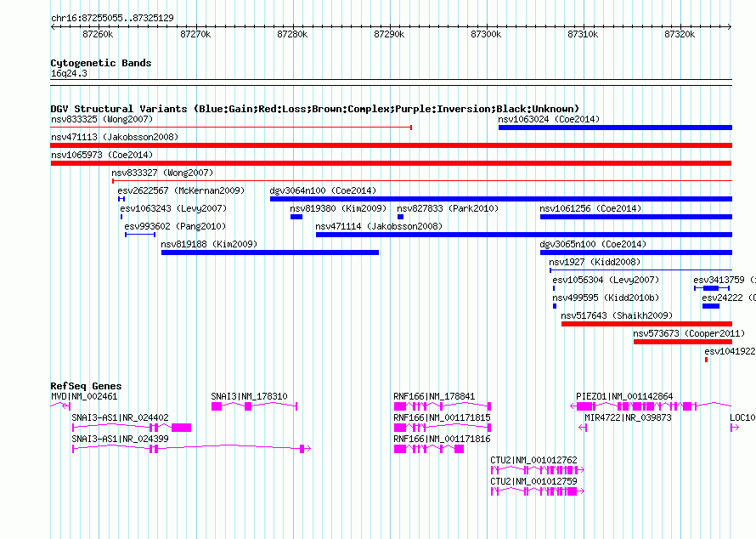Click the nsv517643 (Shaikh2009) red loss bar

pyautogui.click(x=647, y=324)
